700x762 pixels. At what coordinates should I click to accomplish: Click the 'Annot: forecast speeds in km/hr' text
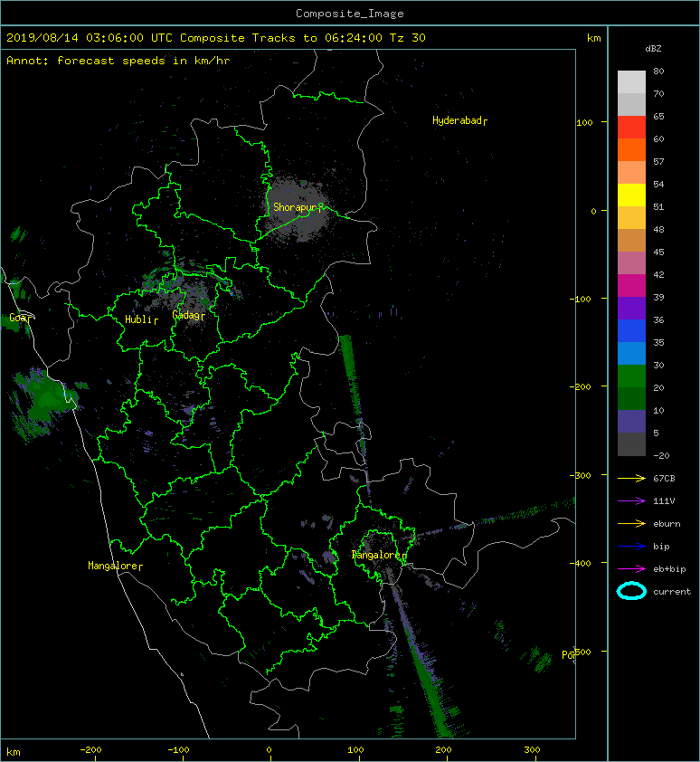(118, 61)
